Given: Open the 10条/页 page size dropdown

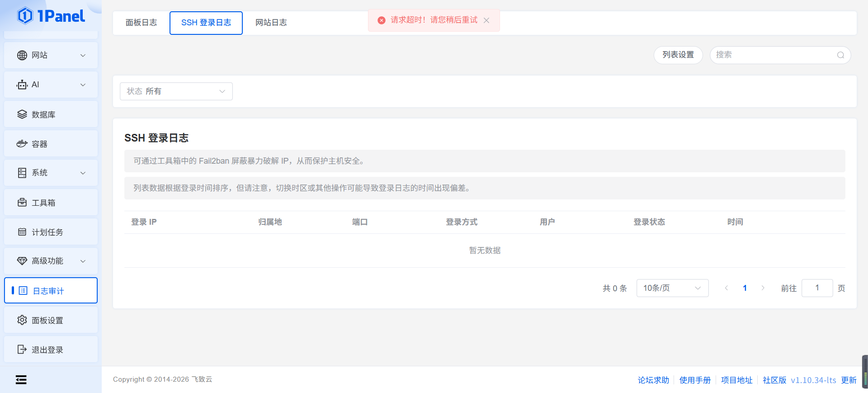Looking at the screenshot, I should coord(672,288).
